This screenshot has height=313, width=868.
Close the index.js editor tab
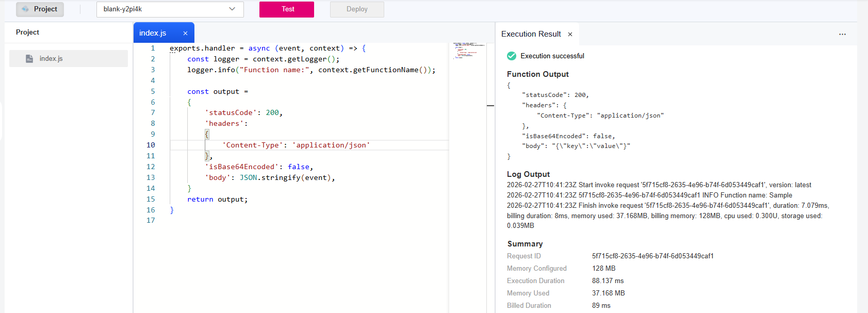click(x=185, y=33)
